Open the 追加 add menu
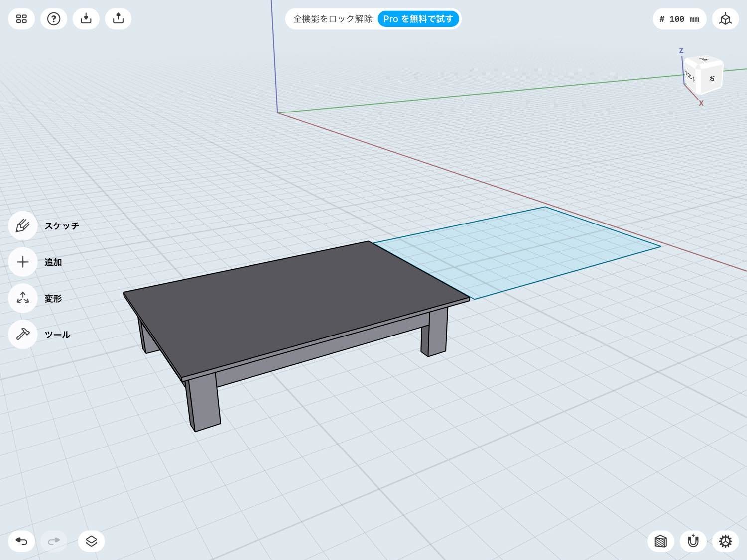 tap(23, 262)
